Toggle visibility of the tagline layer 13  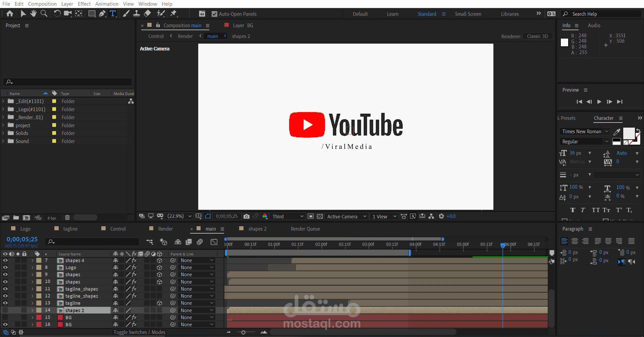pyautogui.click(x=5, y=303)
